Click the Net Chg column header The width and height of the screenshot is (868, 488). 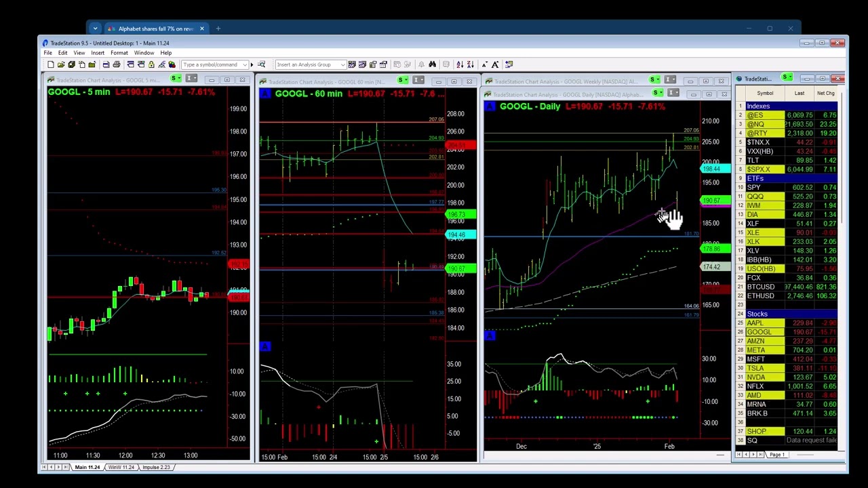(825, 94)
